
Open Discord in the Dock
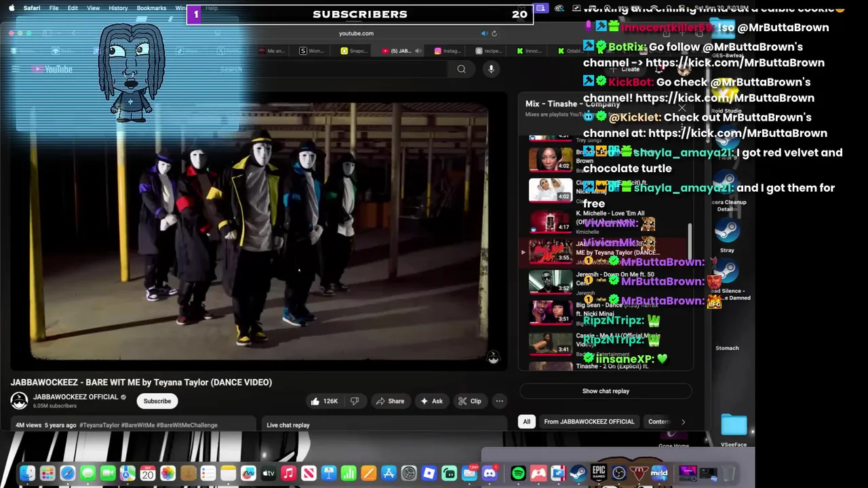click(x=489, y=473)
